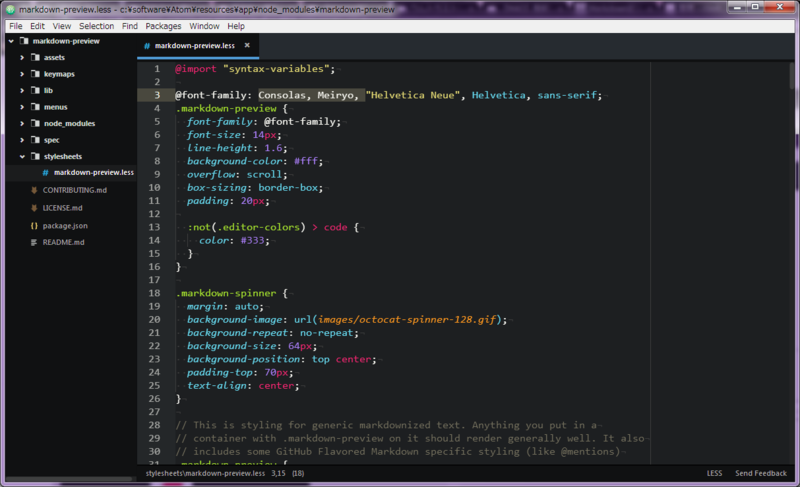This screenshot has width=800, height=487.
Task: Click the README.md file icon
Action: pyautogui.click(x=34, y=242)
